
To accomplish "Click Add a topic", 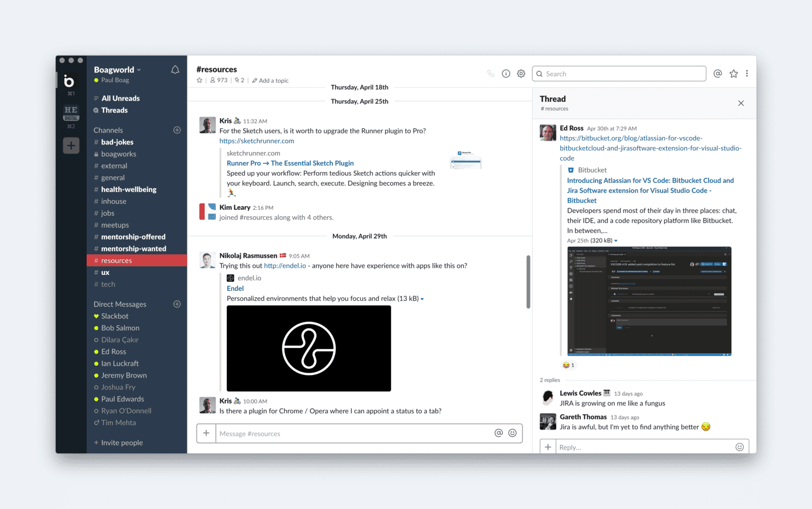I will pos(271,81).
